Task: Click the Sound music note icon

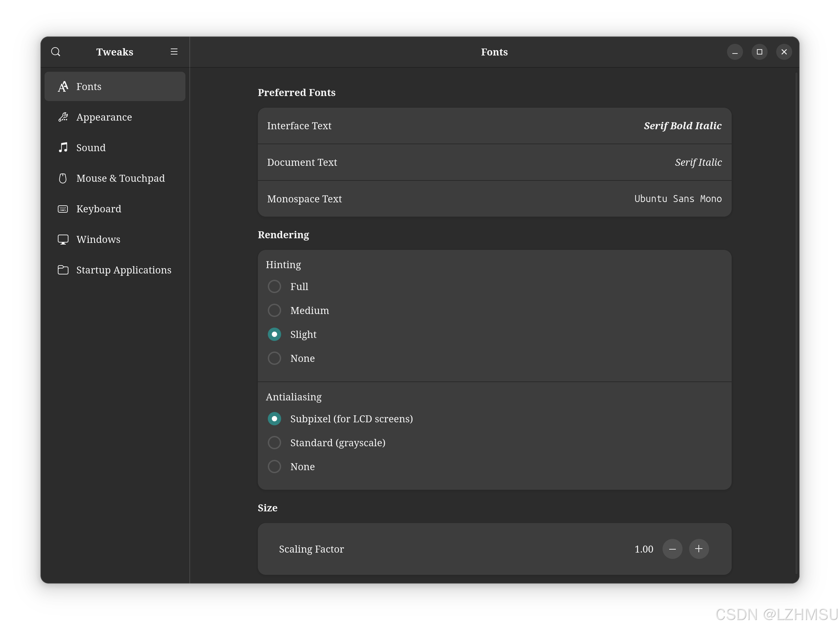Action: click(x=63, y=148)
